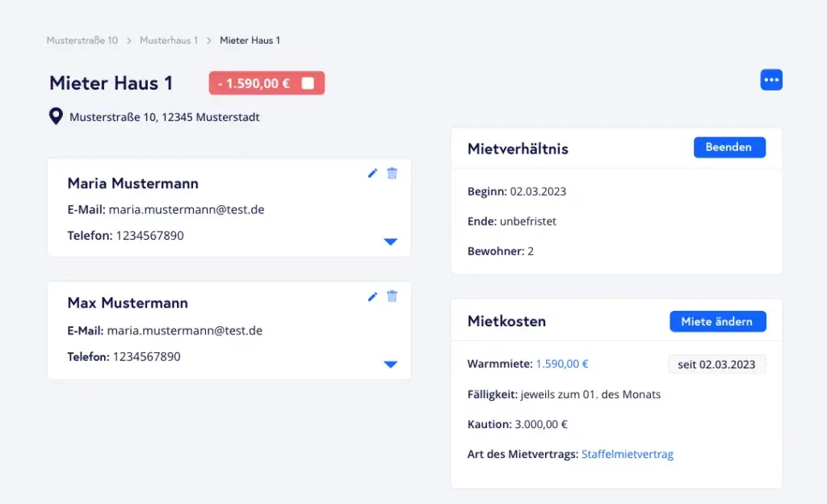Navigate to Musterhaus 1 breadcrumb
Image resolution: width=827 pixels, height=504 pixels.
pyautogui.click(x=168, y=40)
